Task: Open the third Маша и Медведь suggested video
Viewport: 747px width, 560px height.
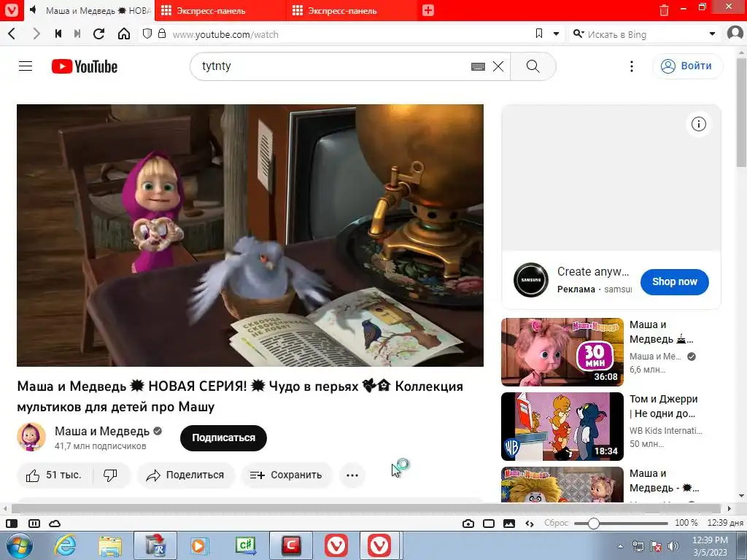Action: pos(562,485)
